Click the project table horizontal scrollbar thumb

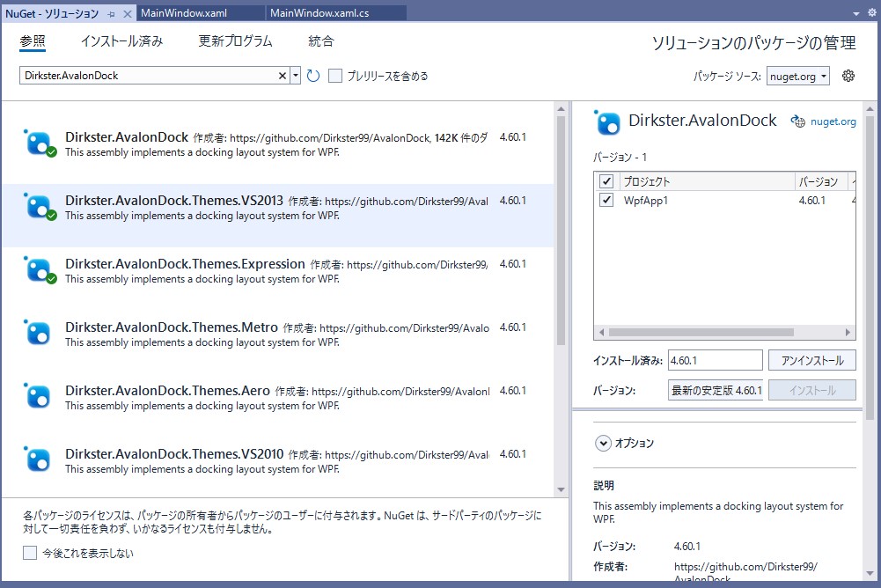click(701, 332)
